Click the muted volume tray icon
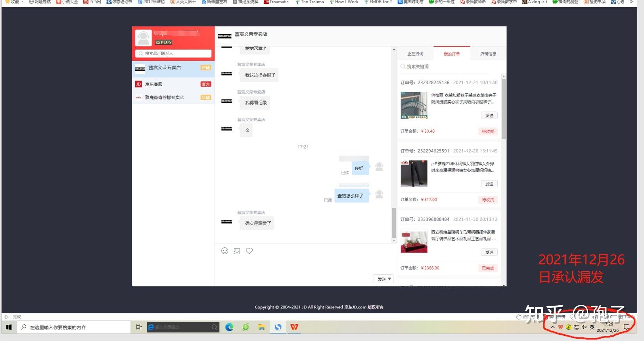 [x=584, y=327]
